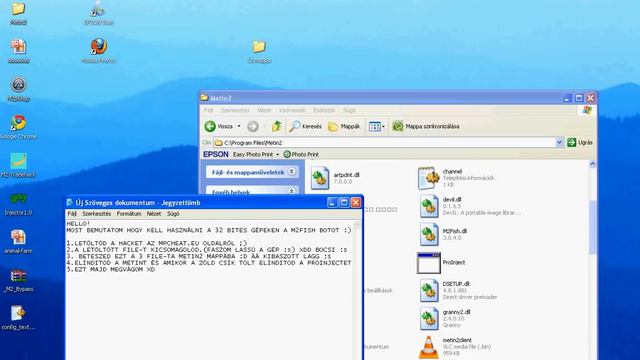Select animal-farm desktop icon

(18, 242)
